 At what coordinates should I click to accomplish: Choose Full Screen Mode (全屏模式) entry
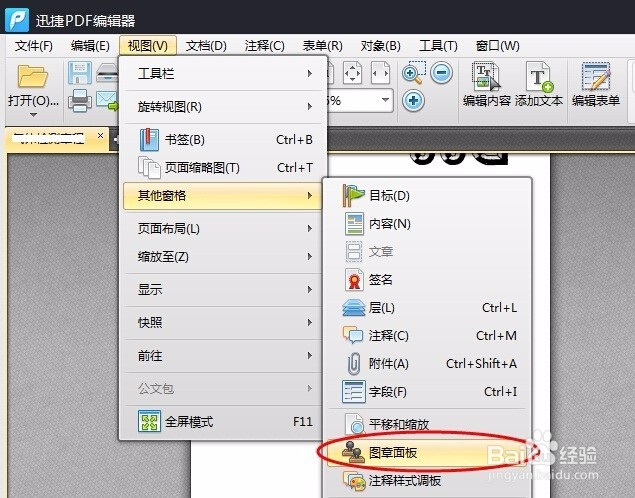(x=225, y=422)
